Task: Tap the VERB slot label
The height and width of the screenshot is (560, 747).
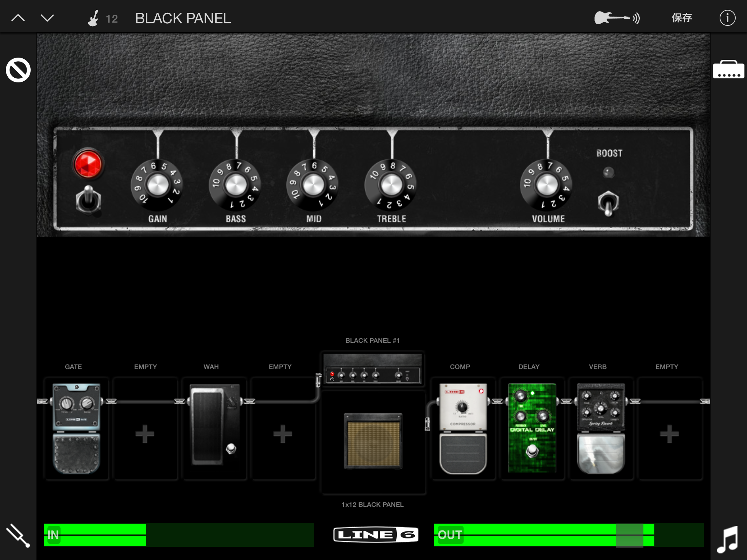Action: (x=598, y=367)
